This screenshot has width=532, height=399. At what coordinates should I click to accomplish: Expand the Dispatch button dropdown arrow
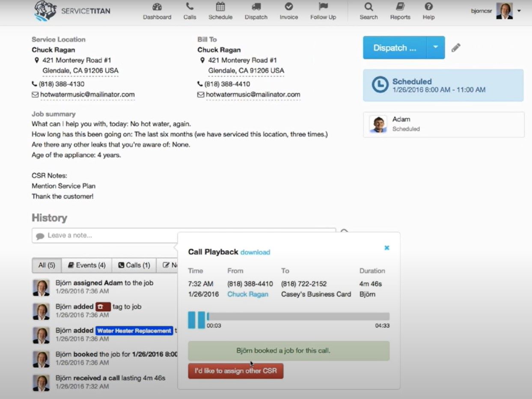click(436, 48)
